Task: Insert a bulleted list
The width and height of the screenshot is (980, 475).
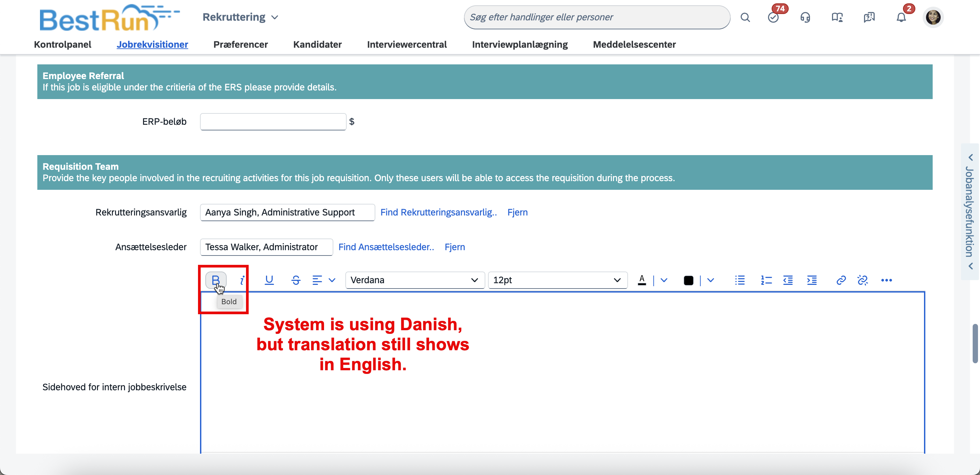Action: 740,280
